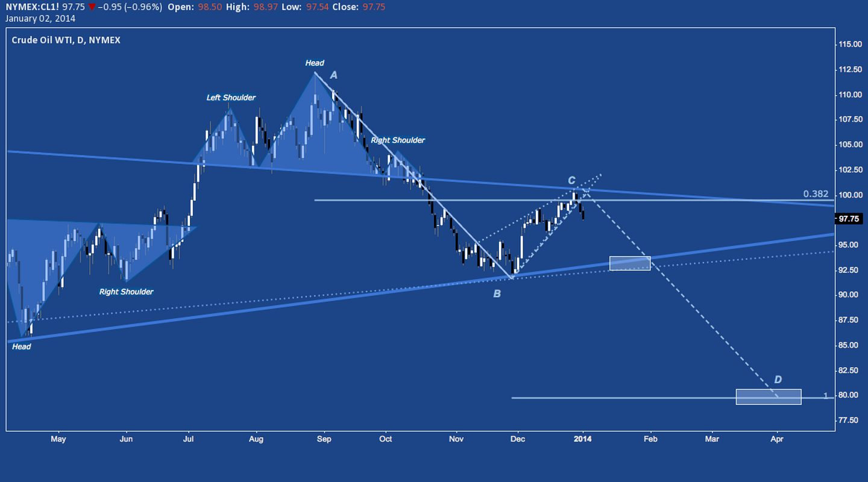Click the 112.50 price axis label
Viewport: 868px width, 482px height.
[x=850, y=69]
